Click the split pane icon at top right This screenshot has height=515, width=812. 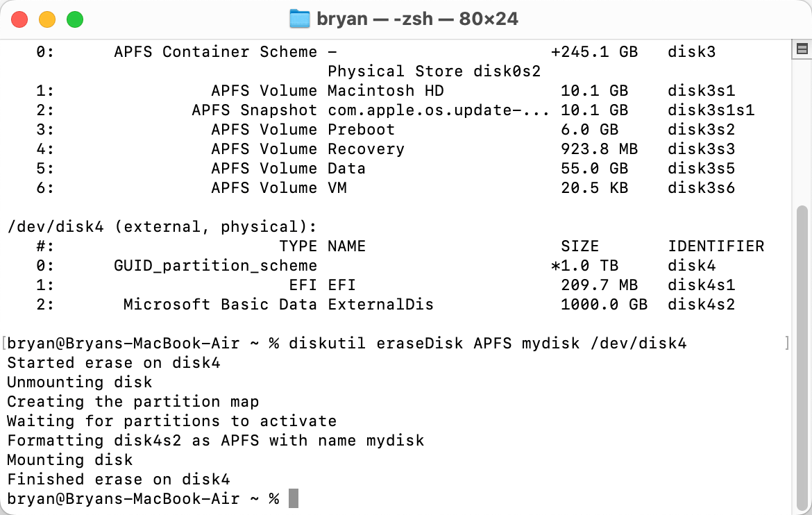[x=802, y=49]
